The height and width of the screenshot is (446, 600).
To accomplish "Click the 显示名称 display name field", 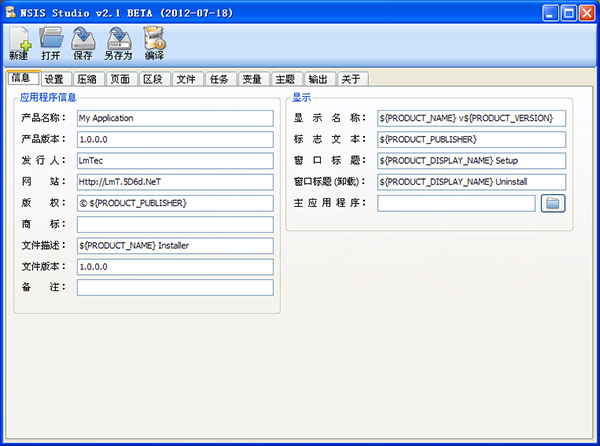I will tap(471, 118).
